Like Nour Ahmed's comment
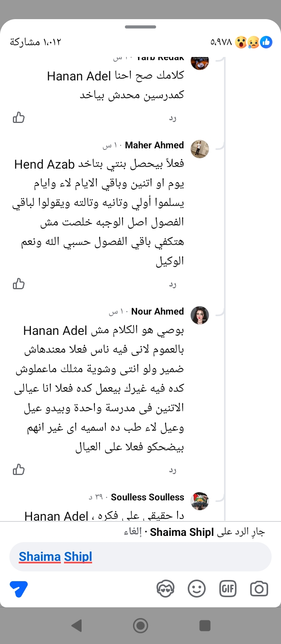The width and height of the screenshot is (281, 644). (19, 470)
